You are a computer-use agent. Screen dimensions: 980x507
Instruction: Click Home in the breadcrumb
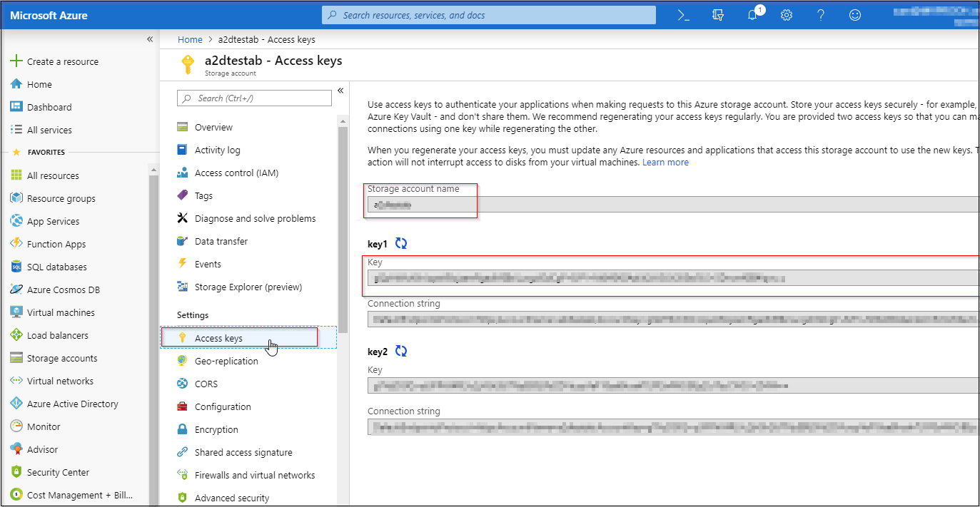(x=190, y=39)
